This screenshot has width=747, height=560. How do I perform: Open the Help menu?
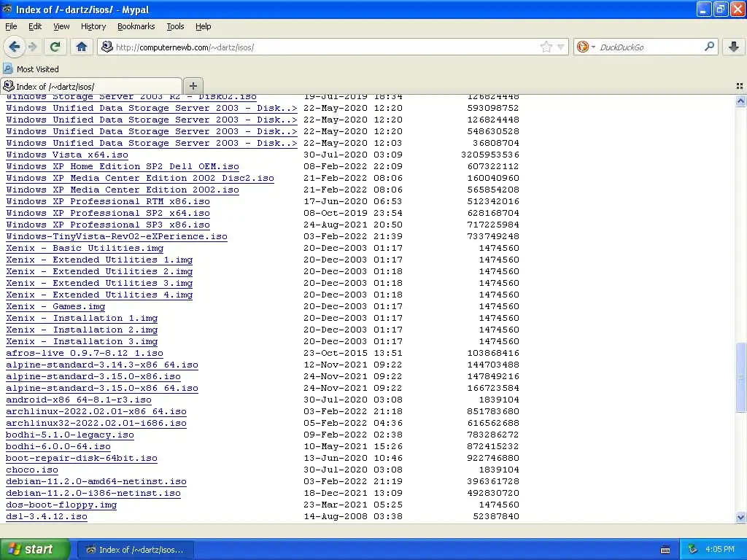point(203,26)
